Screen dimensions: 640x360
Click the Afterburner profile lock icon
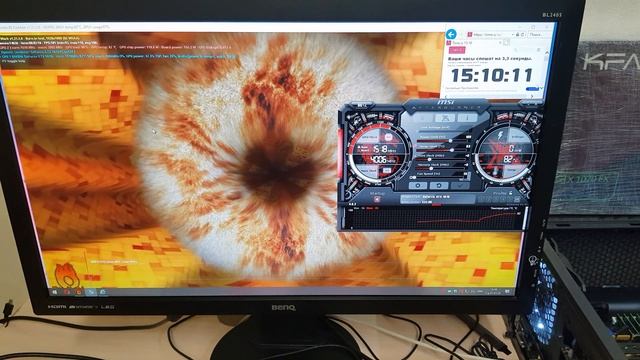point(510,193)
